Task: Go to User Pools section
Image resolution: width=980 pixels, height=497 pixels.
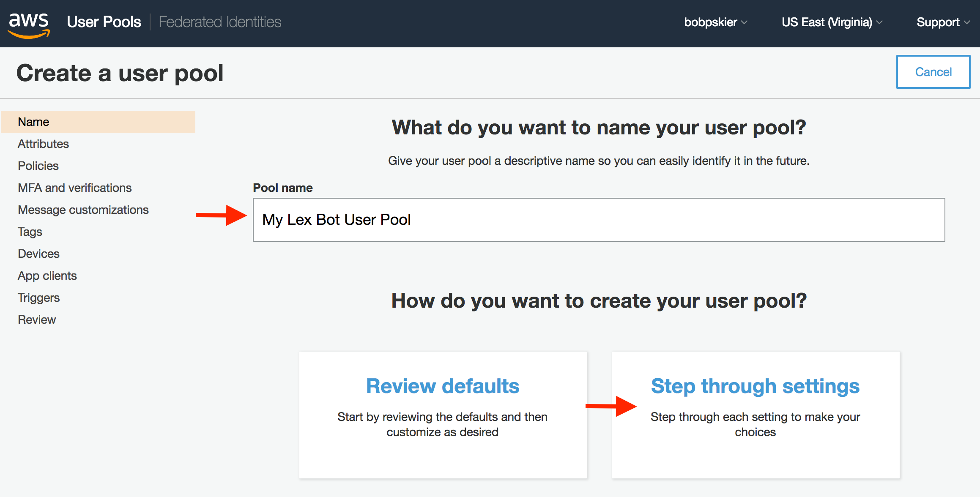Action: pyautogui.click(x=104, y=22)
